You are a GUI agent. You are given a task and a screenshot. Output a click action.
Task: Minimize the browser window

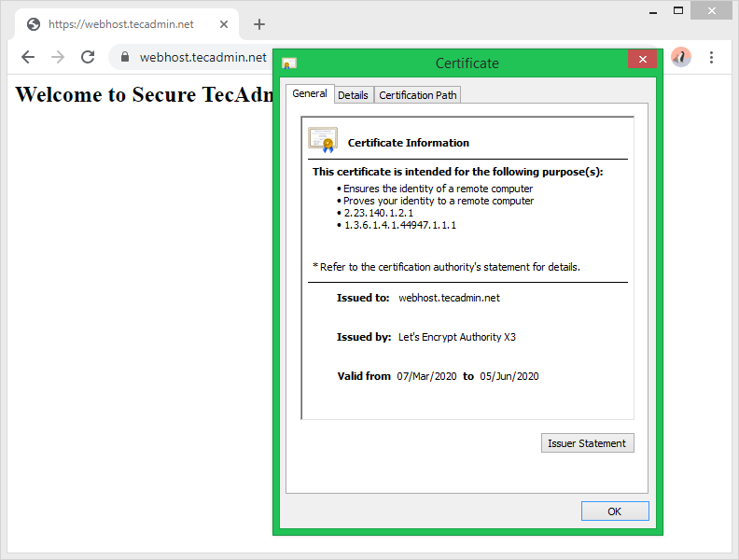coord(653,11)
